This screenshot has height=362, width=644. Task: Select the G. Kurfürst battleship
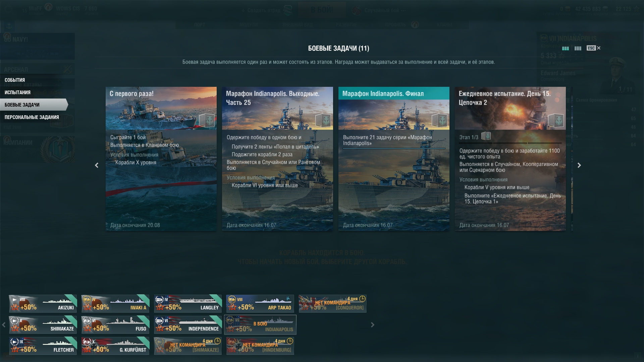click(115, 346)
